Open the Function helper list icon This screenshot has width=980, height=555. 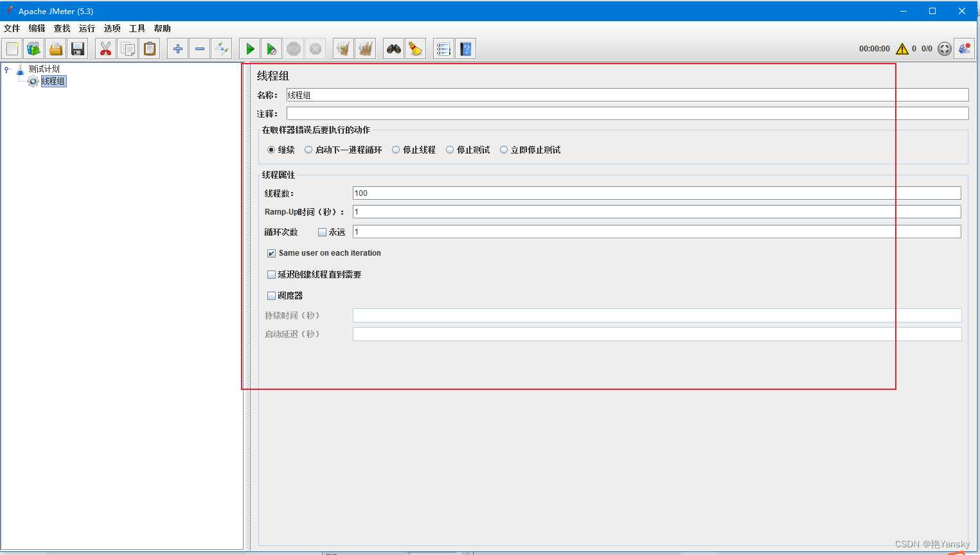443,49
